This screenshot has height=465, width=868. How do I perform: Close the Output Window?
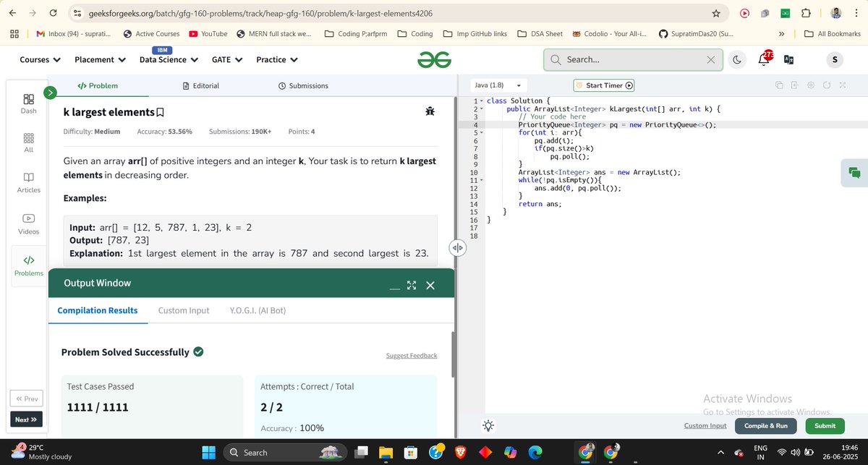[430, 286]
